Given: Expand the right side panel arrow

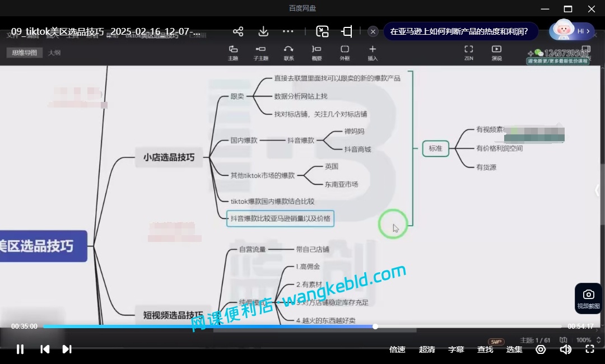Looking at the screenshot, I should pos(597,190).
